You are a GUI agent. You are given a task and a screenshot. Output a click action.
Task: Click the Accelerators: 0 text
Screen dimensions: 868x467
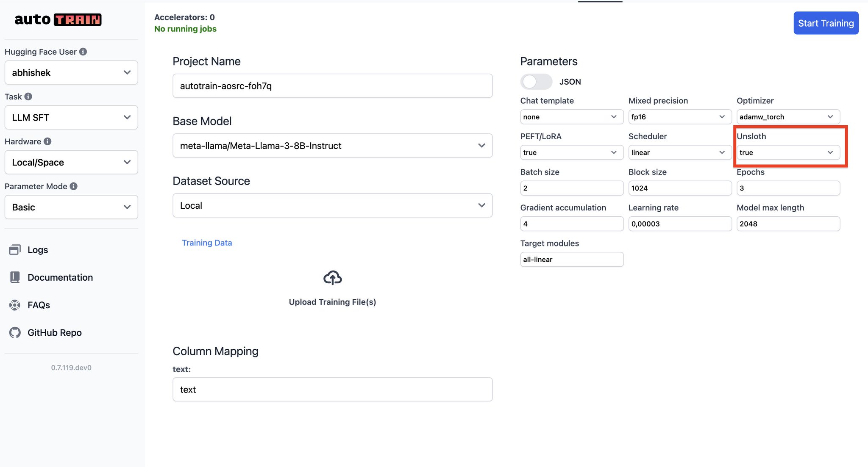tap(184, 17)
